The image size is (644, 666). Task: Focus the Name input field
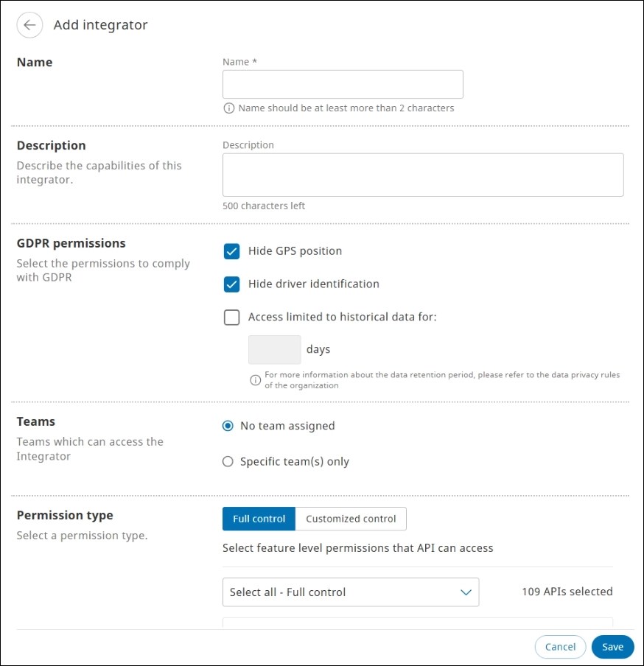(x=343, y=85)
